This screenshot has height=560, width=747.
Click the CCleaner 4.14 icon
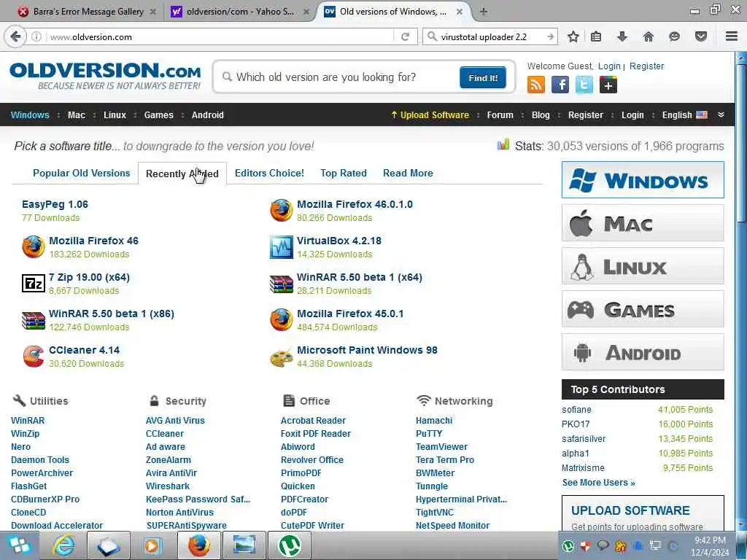[x=34, y=356]
